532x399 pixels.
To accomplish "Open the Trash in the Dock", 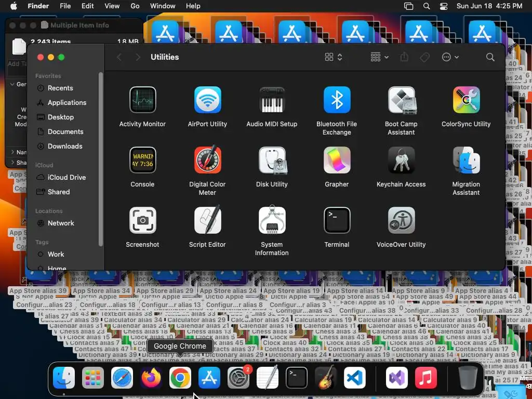I will [468, 378].
